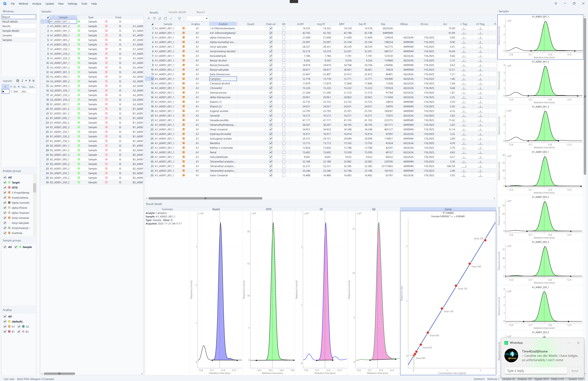Click the settings gear icon in the title bar
This screenshot has width=588, height=381.
click(x=556, y=4)
